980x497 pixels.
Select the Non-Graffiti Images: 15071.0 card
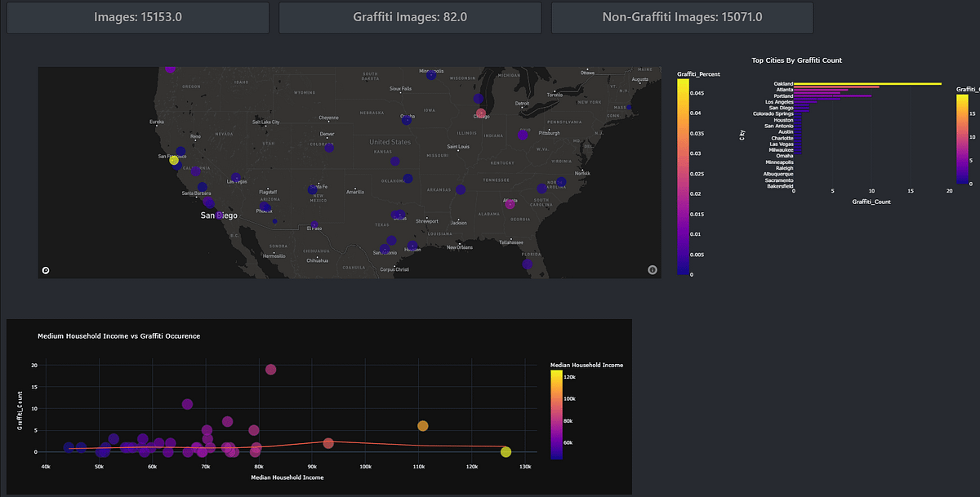click(682, 17)
